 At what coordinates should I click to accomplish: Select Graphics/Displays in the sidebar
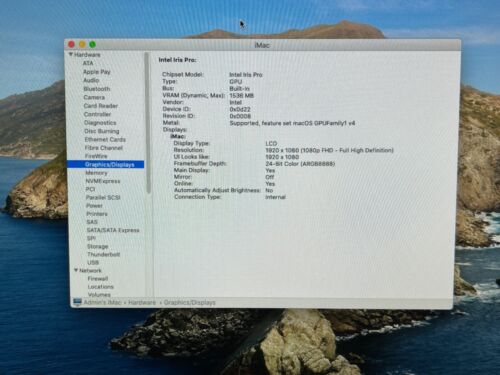pyautogui.click(x=106, y=164)
